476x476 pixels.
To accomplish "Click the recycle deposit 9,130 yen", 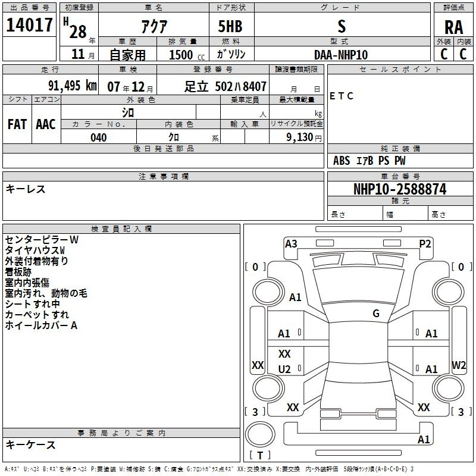I will pyautogui.click(x=304, y=137).
